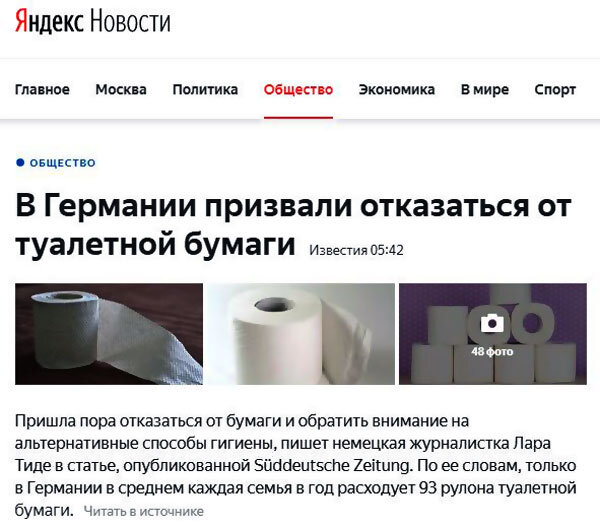Screen dimensions: 600x528
Task: Open the first gray toilet roll photo
Action: [x=109, y=334]
